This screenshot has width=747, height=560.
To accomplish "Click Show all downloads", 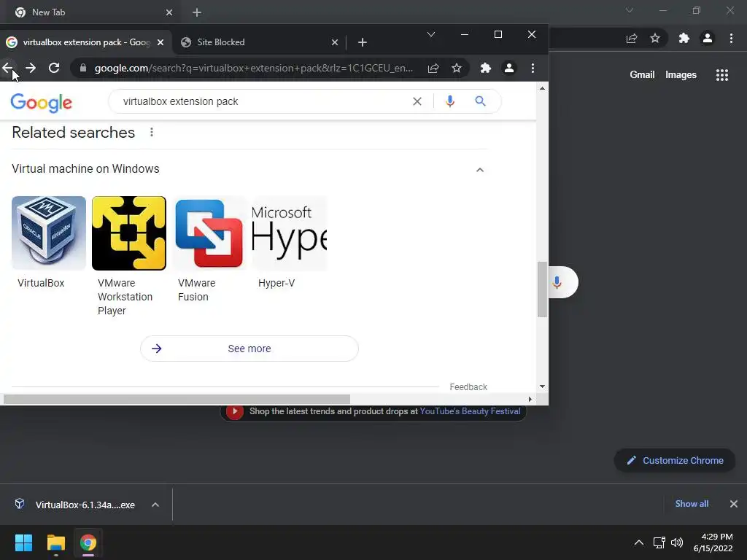I will click(x=692, y=504).
